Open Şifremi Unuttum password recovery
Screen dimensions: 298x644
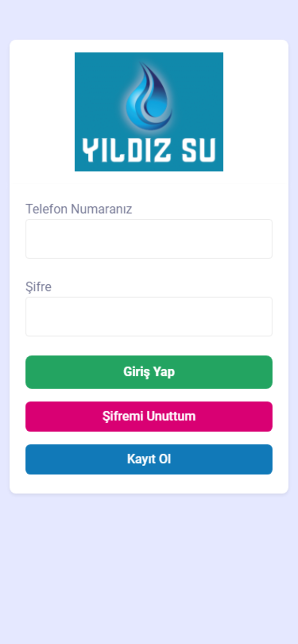tap(149, 416)
